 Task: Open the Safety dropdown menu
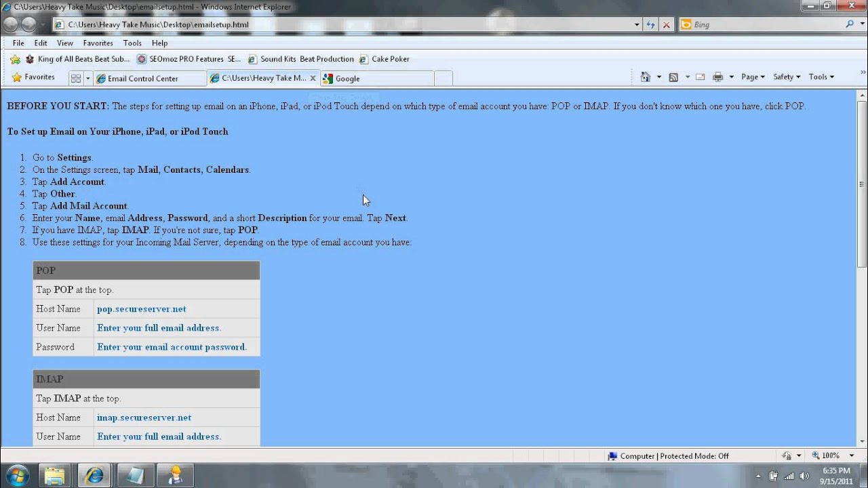coord(787,77)
